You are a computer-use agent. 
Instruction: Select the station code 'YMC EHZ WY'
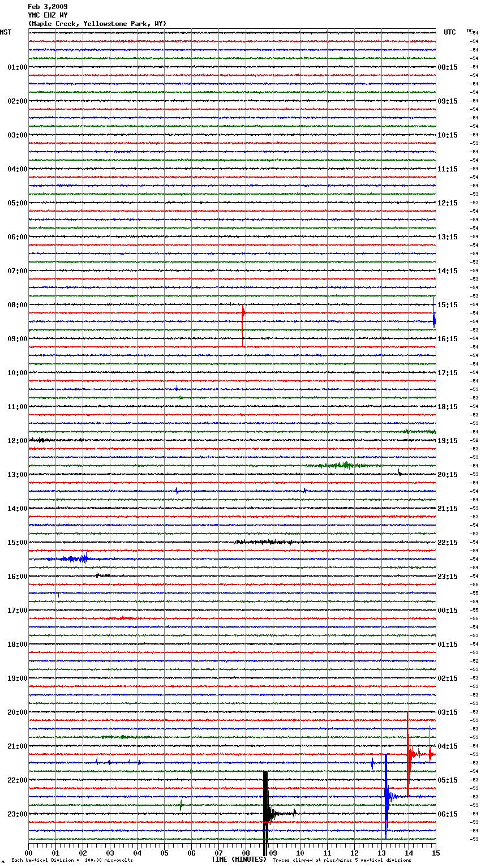pos(48,15)
